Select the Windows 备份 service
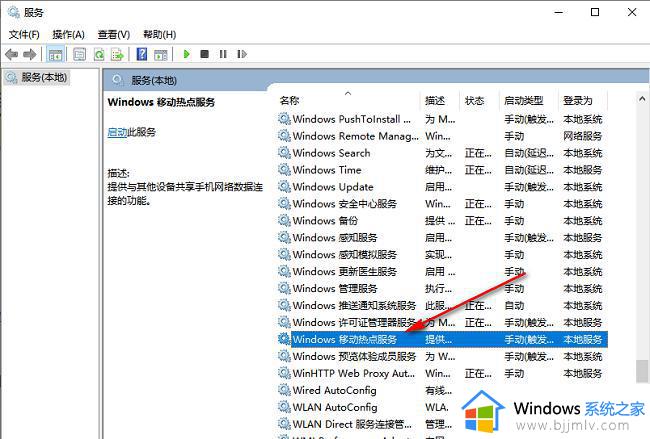 click(x=442, y=221)
